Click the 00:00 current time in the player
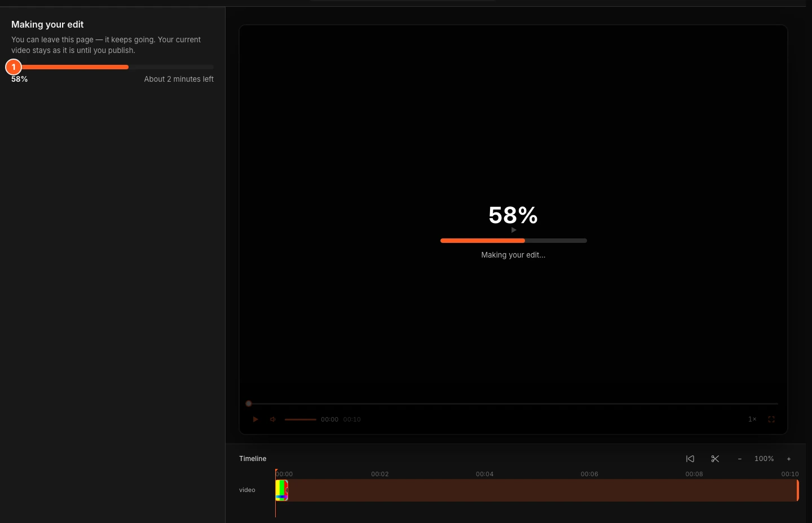The width and height of the screenshot is (812, 523). (330, 419)
